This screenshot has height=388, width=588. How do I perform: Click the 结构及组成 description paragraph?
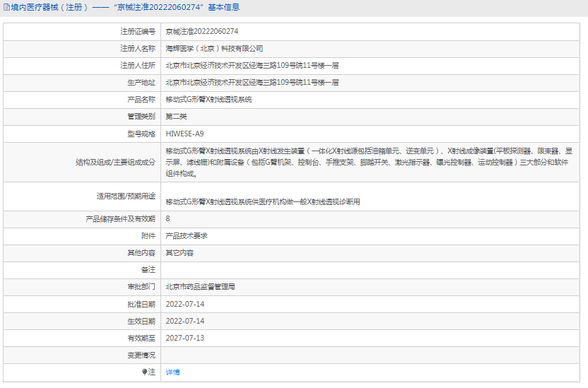point(369,163)
